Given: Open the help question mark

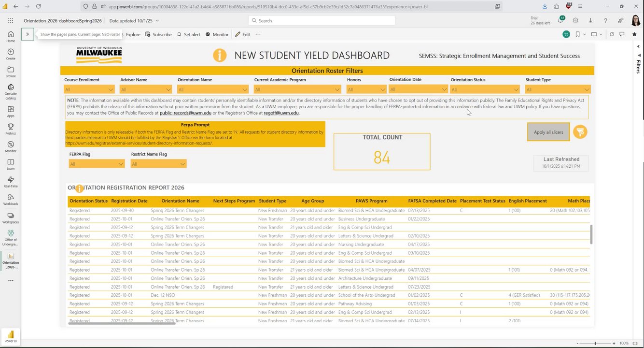Looking at the screenshot, I should [x=605, y=21].
